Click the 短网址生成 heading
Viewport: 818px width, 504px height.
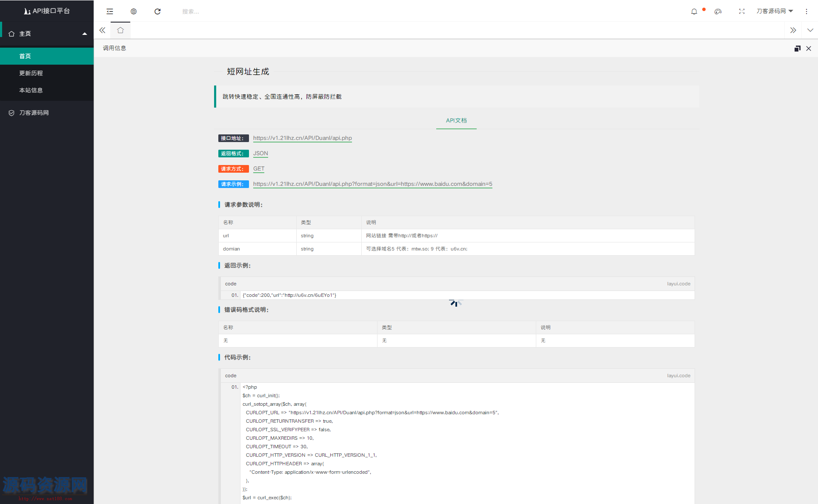(x=248, y=71)
